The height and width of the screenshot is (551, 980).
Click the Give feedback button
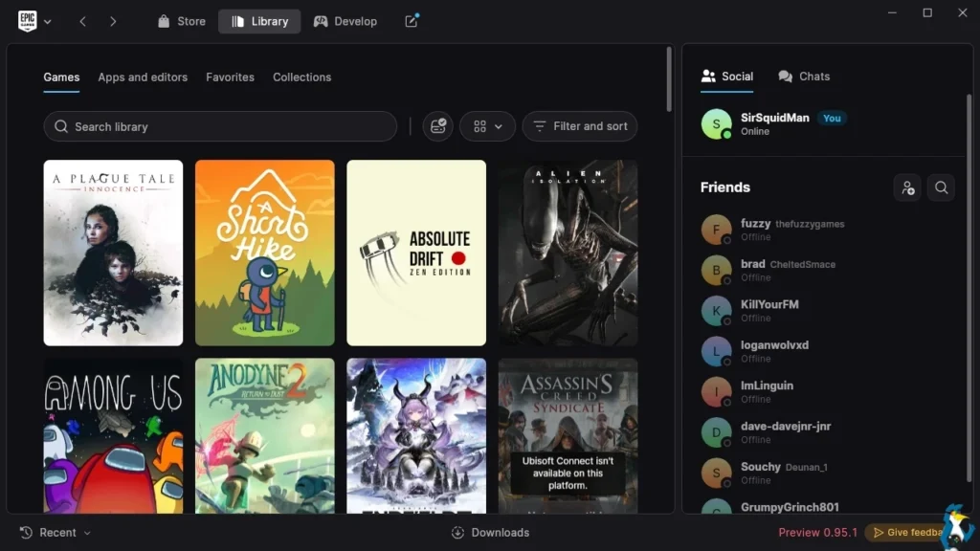[909, 532]
